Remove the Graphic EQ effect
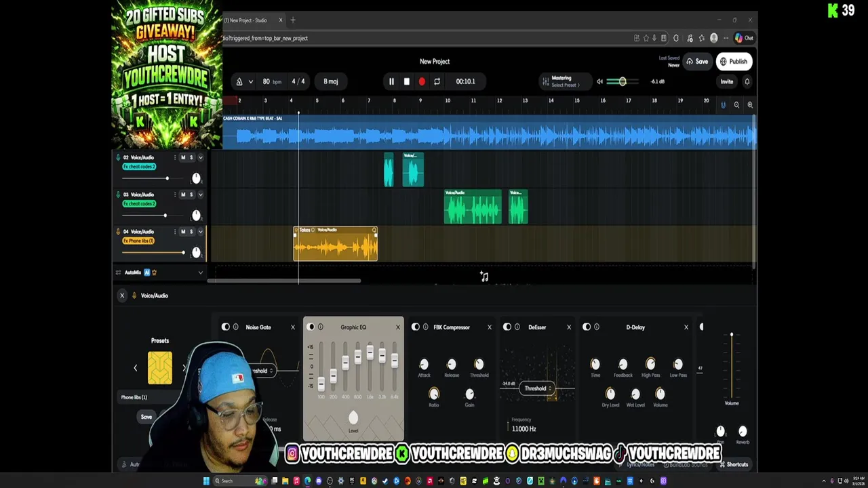Image resolution: width=868 pixels, height=488 pixels. click(x=398, y=327)
